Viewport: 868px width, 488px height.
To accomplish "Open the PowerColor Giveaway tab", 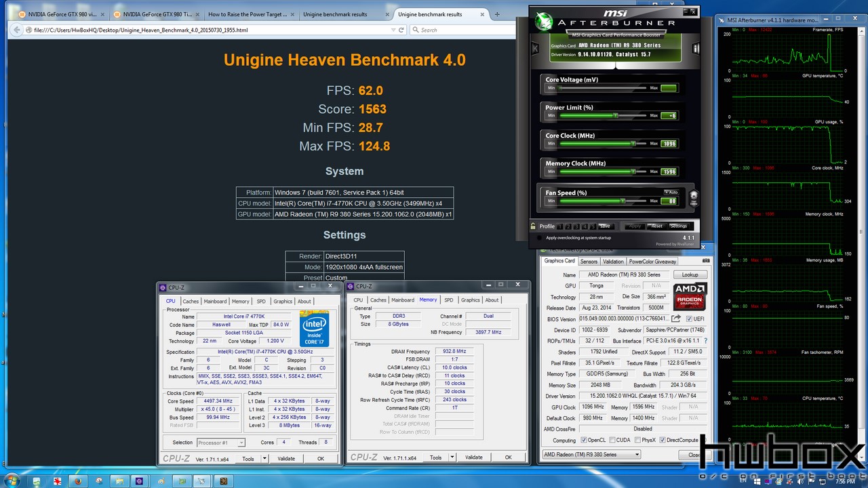I will coord(652,261).
